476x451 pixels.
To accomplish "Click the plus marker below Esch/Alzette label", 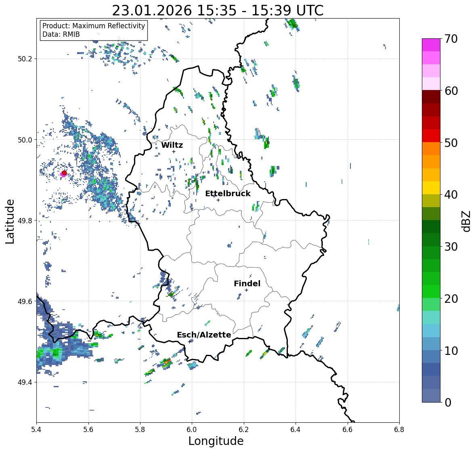I will [190, 342].
